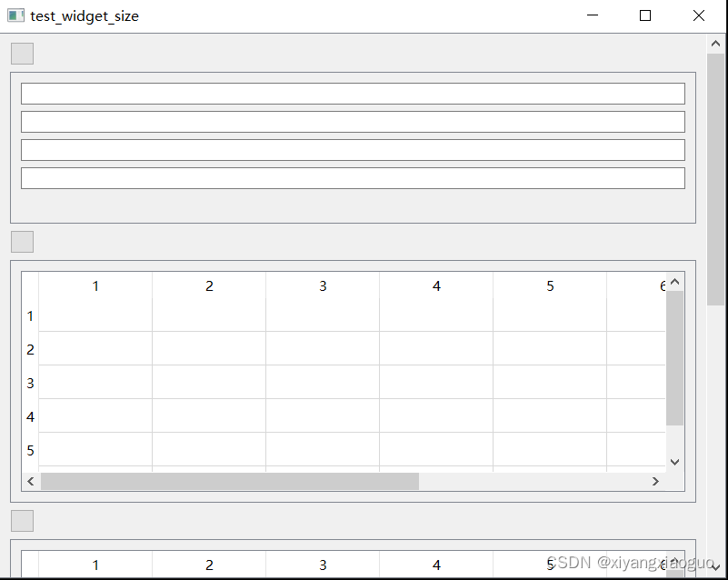Click cell at row 2 column 3 in first table
This screenshot has width=728, height=580.
[323, 349]
